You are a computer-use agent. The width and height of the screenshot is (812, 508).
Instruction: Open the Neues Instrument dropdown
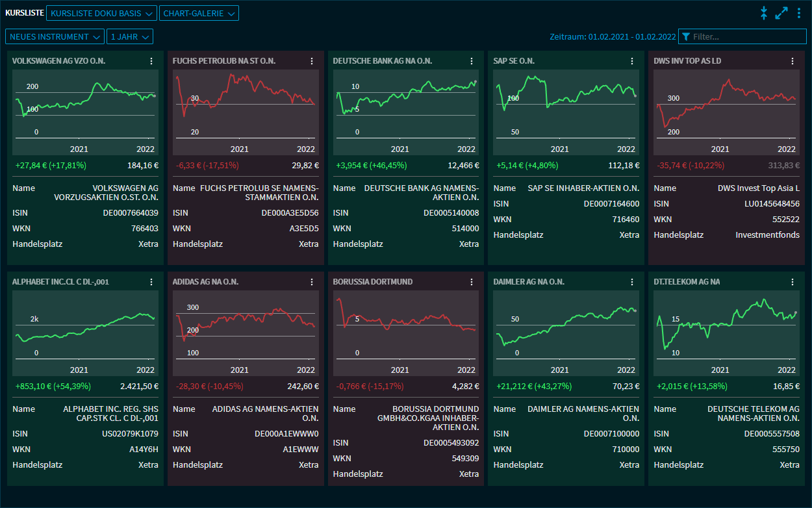pos(55,37)
